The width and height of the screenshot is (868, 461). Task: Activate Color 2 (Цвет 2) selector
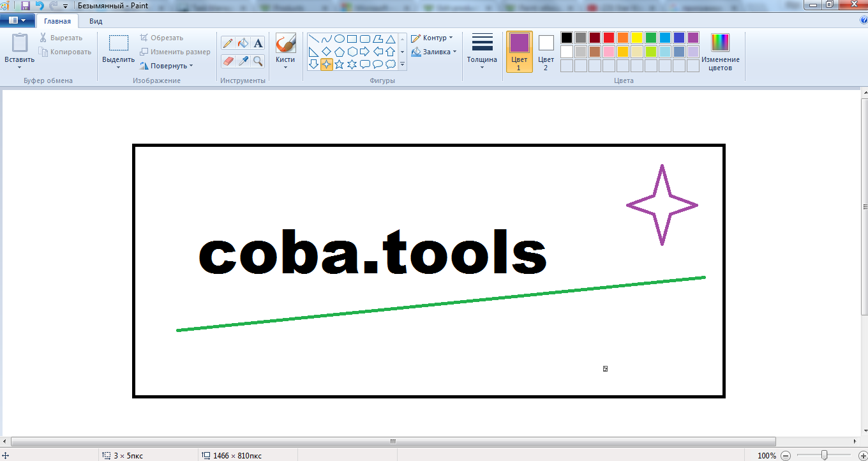point(546,52)
